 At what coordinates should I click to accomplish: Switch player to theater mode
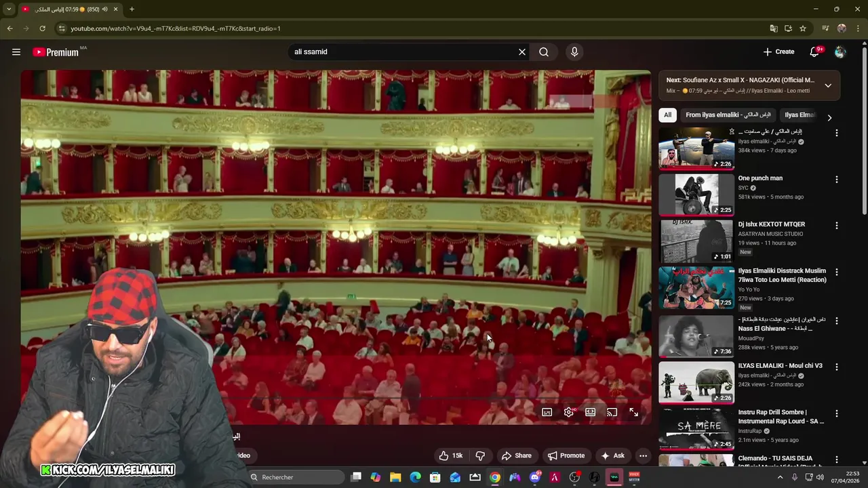pos(591,412)
